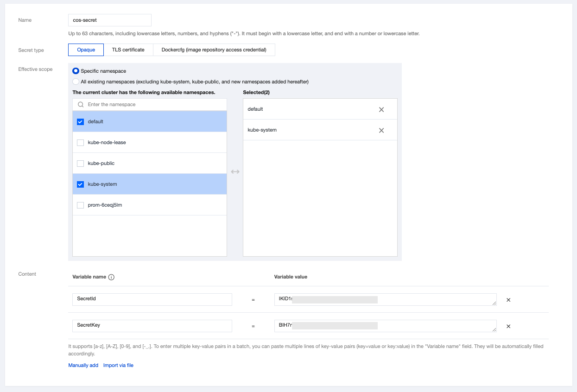577x392 pixels.
Task: Choose the All existing namespaces radio option
Action: coord(76,82)
